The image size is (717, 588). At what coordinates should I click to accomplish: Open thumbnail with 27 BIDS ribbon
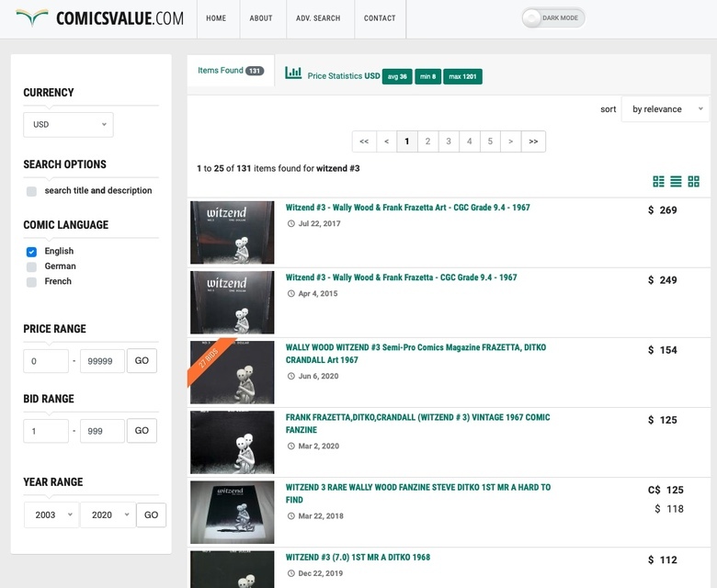click(x=233, y=372)
